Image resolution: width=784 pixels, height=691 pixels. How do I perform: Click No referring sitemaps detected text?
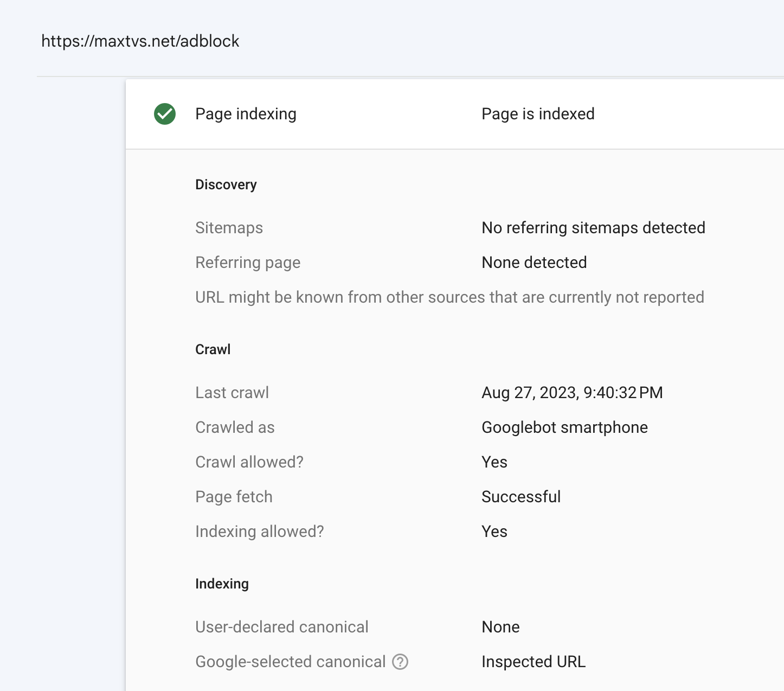(x=593, y=228)
